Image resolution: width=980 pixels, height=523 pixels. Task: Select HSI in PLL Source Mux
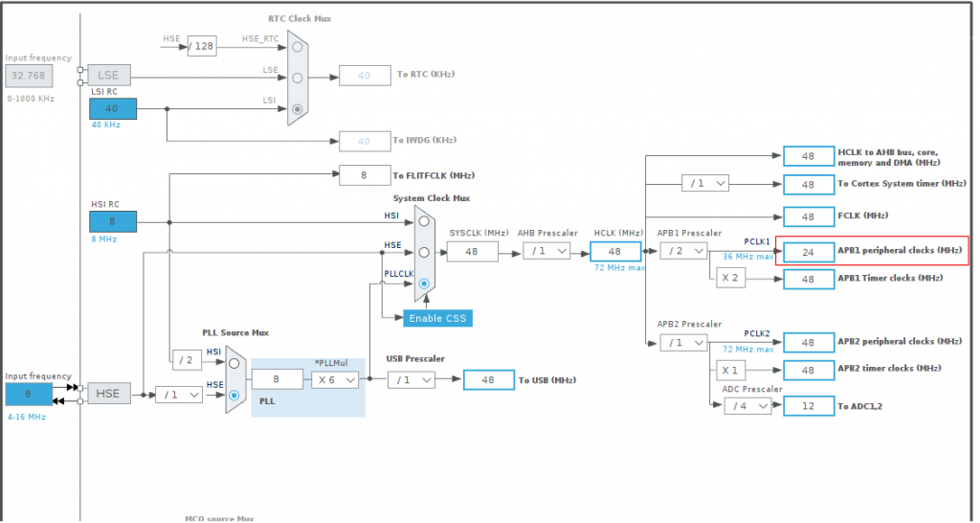(234, 363)
